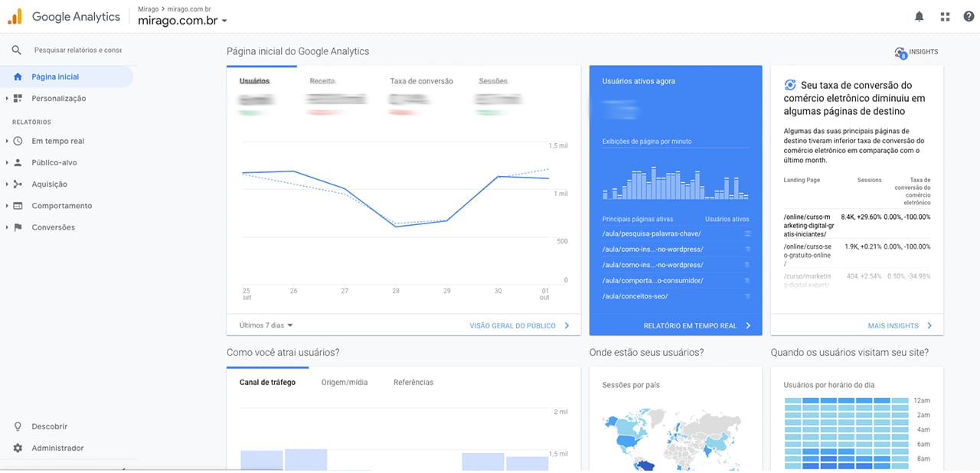
Task: Switch to the Referências tab
Action: (413, 382)
